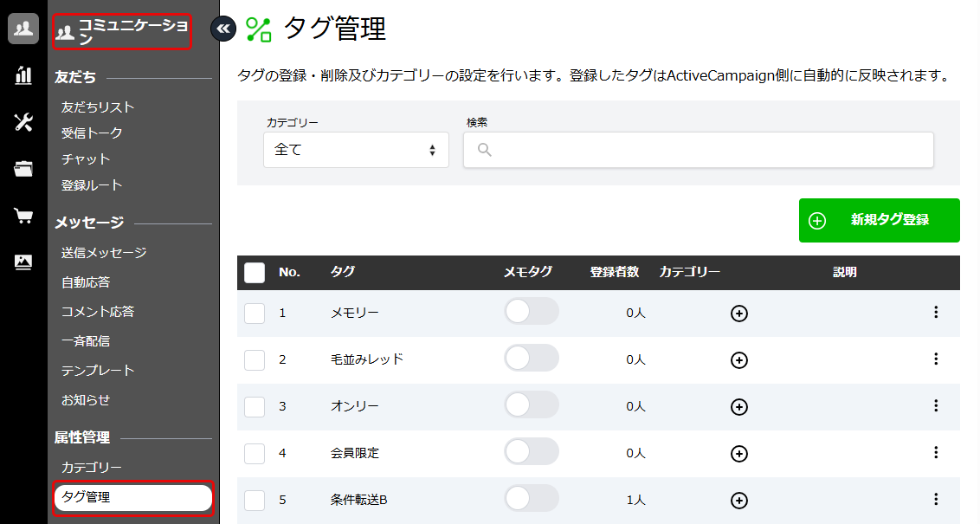Viewport: 980px width, 524px height.
Task: Check the select-all checkbox in table header
Action: pyautogui.click(x=255, y=273)
